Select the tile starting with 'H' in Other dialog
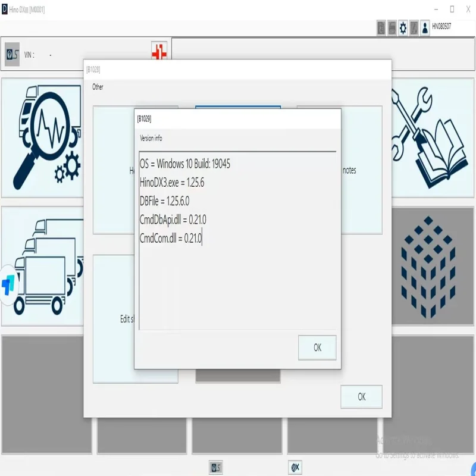This screenshot has height=476, width=476. point(114,170)
